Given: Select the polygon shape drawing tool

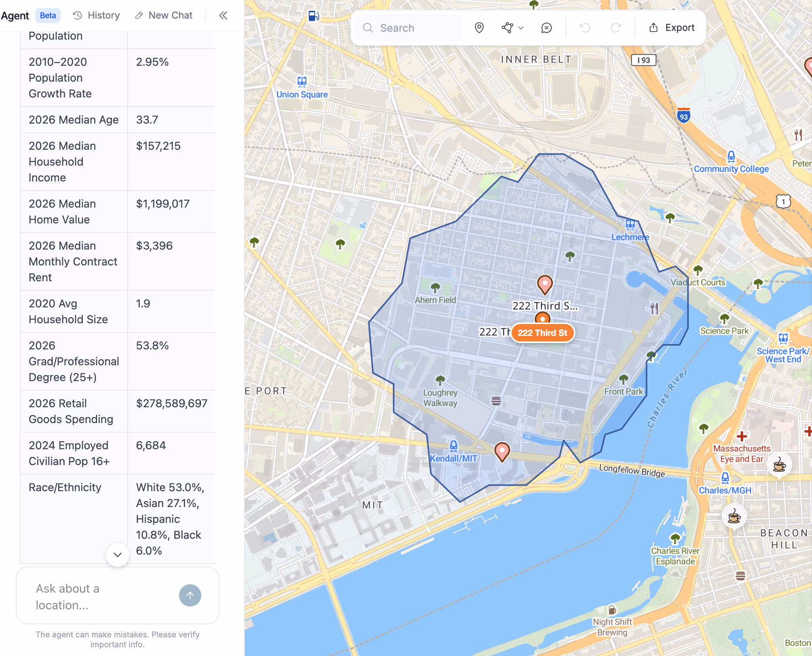Looking at the screenshot, I should [x=507, y=28].
